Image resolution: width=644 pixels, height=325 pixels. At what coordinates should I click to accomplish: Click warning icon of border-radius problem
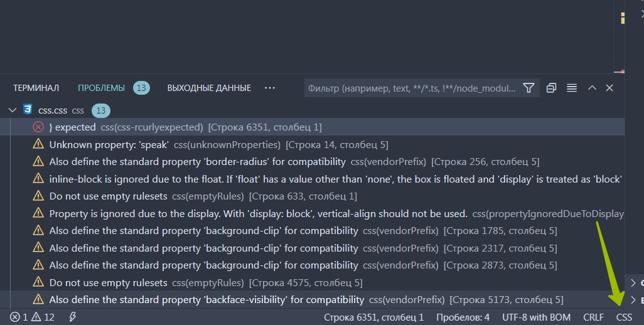pos(38,161)
